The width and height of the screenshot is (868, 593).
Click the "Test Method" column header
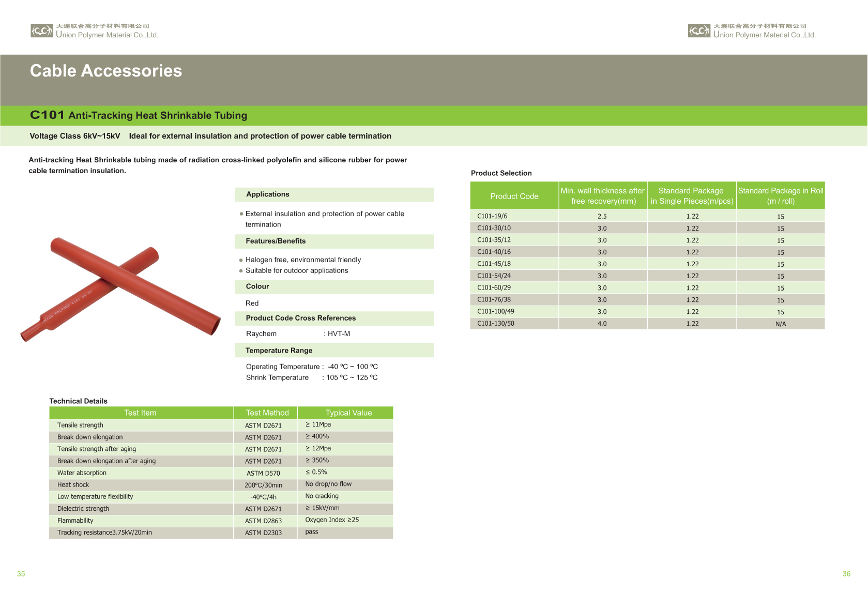pyautogui.click(x=267, y=413)
